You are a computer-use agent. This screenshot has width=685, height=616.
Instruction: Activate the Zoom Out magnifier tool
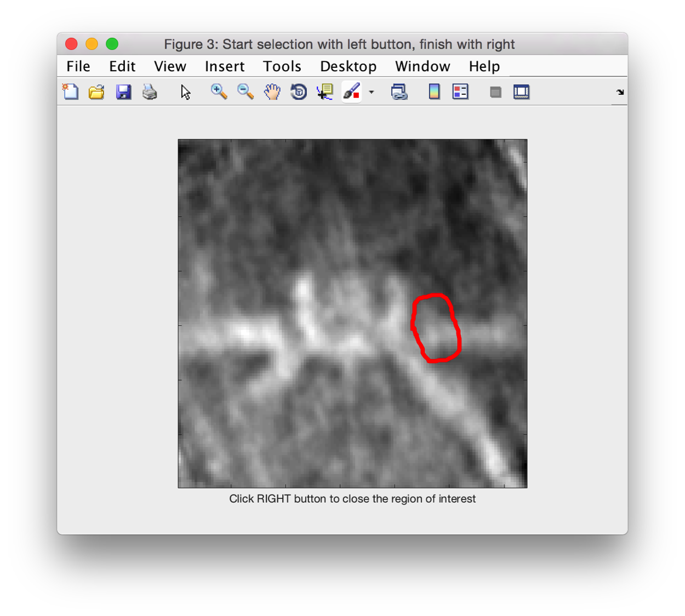pos(246,91)
